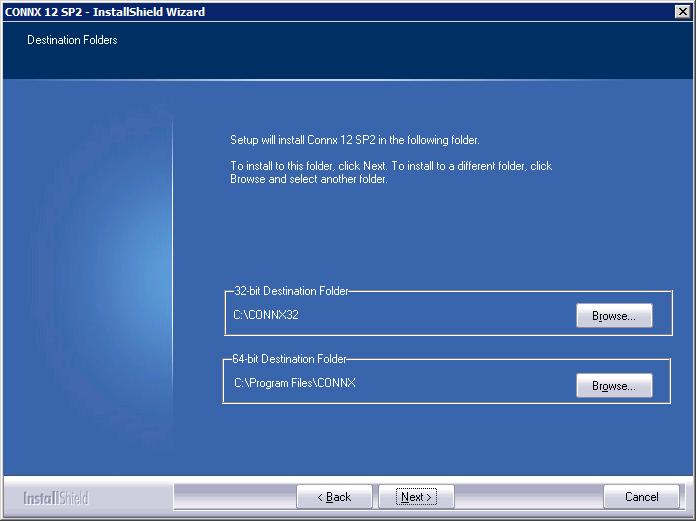The height and width of the screenshot is (521, 696).
Task: Select the C:\CONNX32 path text
Action: tap(266, 315)
